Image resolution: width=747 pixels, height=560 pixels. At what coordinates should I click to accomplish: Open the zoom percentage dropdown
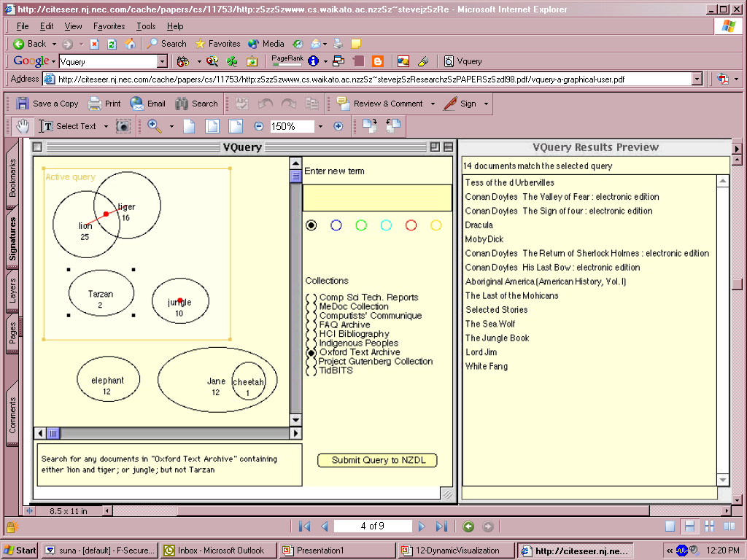click(320, 126)
